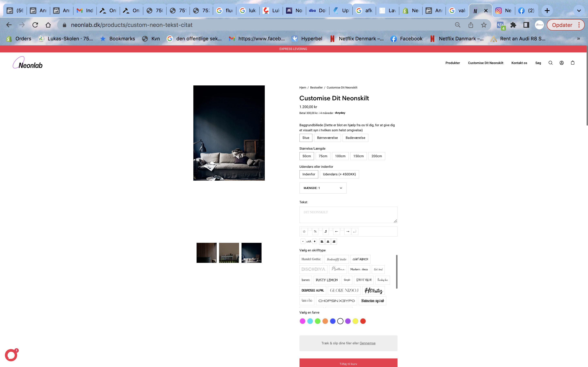Increase text size with the plus button
The width and height of the screenshot is (588, 367).
tap(315, 242)
